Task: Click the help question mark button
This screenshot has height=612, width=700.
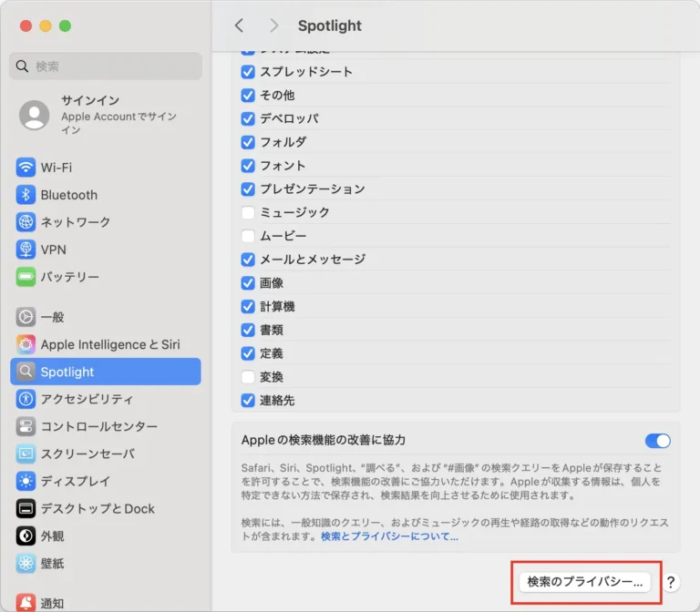Action: pos(671,582)
